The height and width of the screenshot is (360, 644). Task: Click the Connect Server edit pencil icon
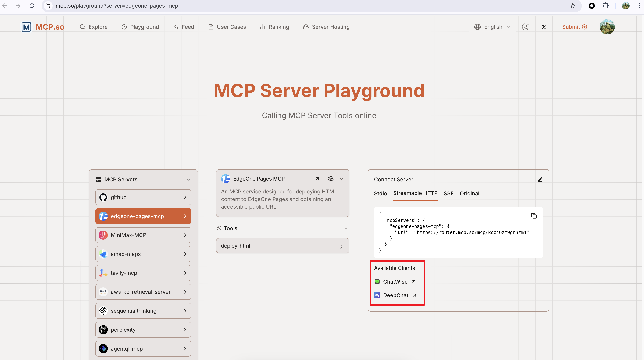pyautogui.click(x=540, y=180)
